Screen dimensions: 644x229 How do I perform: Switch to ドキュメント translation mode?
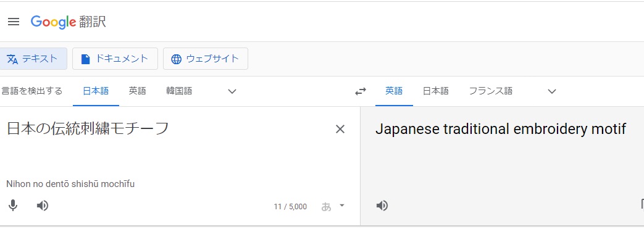pos(115,59)
